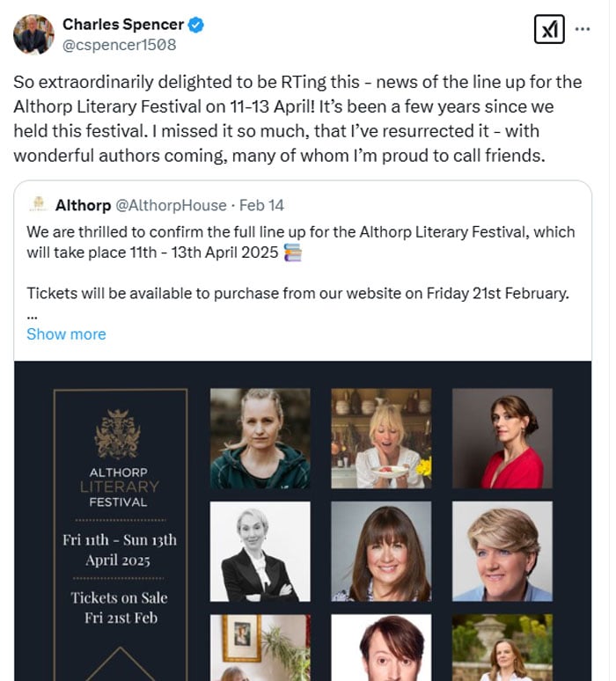
Task: Click the quoted post's festival announcement text
Action: 300,242
